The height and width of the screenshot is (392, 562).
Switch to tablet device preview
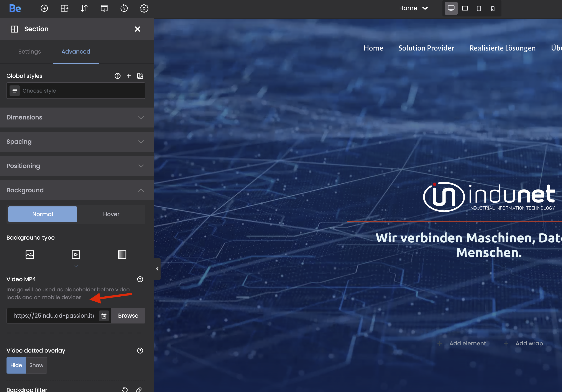tap(479, 8)
